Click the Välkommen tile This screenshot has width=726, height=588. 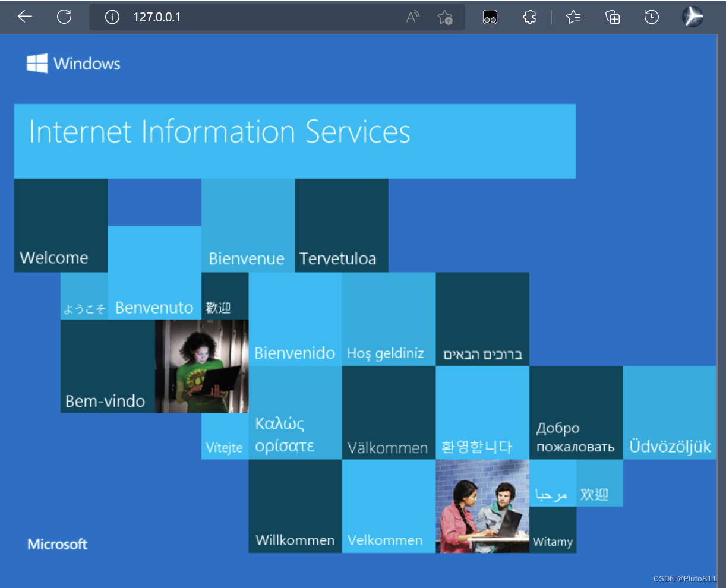click(389, 412)
